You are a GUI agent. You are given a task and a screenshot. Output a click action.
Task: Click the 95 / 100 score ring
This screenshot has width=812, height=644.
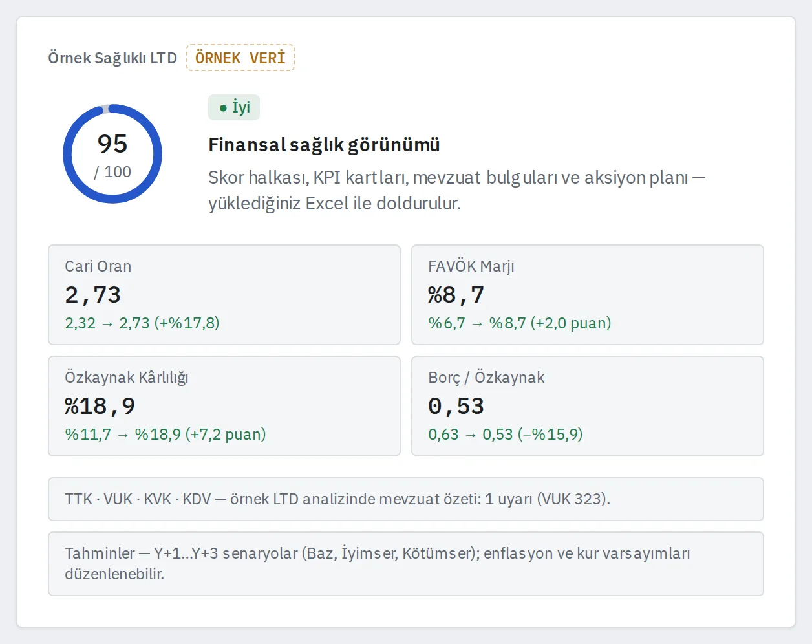point(112,154)
